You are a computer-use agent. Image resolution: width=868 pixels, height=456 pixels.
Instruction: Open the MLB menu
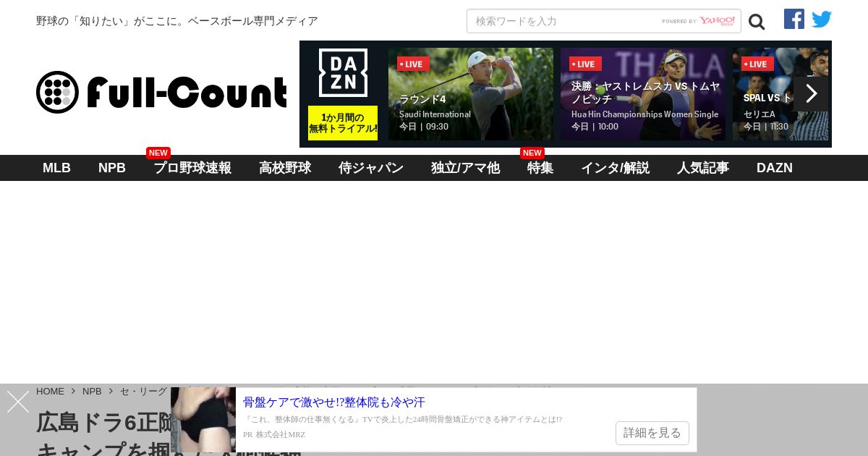[x=56, y=168]
